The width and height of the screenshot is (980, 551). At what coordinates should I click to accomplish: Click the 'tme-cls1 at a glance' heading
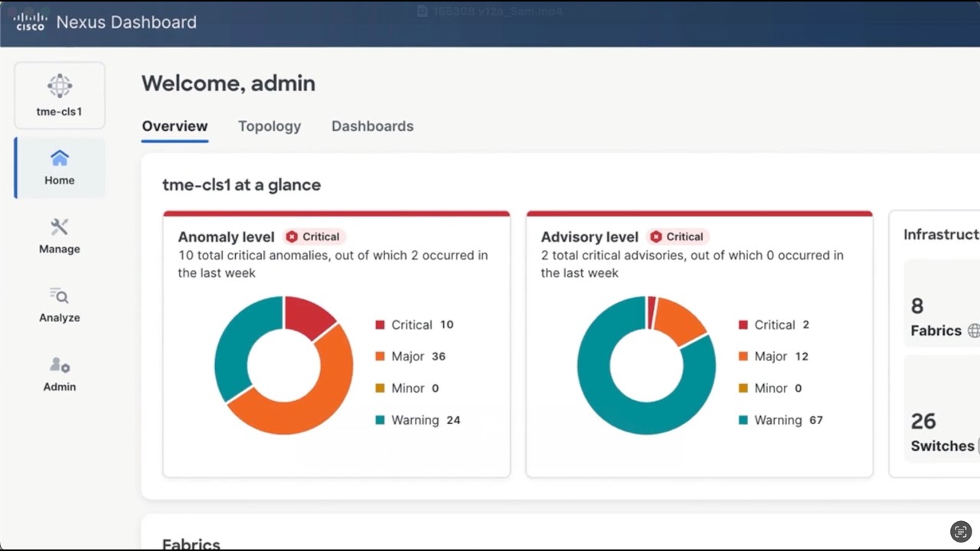241,184
